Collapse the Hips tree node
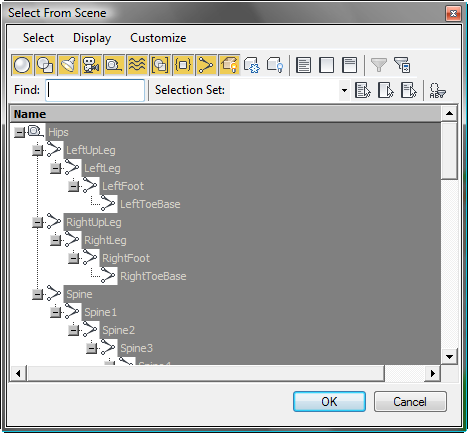Screen dimensions: 468x433 tap(19, 132)
